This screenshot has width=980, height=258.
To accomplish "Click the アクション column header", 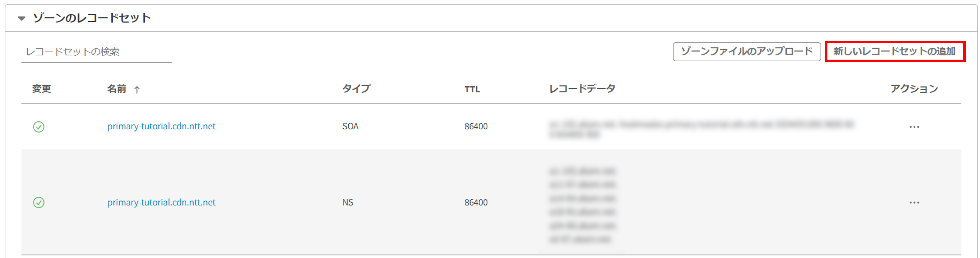I will click(914, 89).
